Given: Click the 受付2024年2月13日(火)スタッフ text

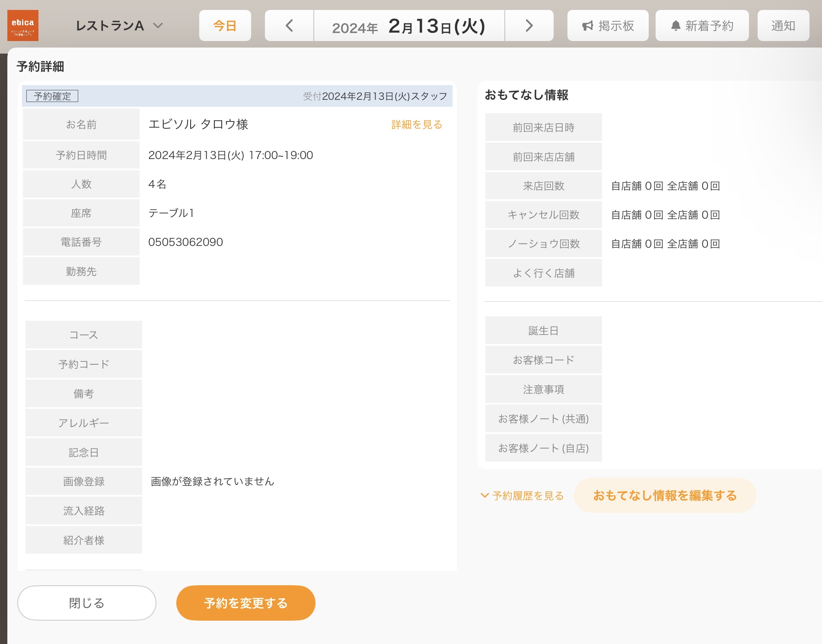Looking at the screenshot, I should tap(375, 96).
